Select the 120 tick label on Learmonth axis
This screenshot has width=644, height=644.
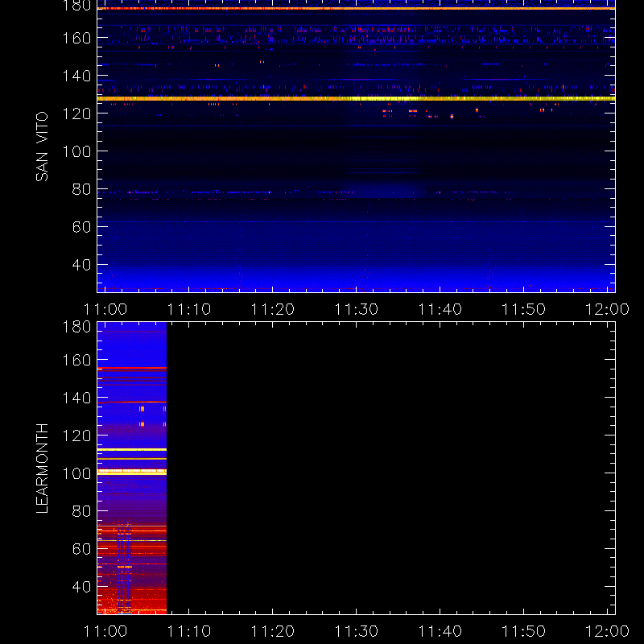(x=76, y=436)
